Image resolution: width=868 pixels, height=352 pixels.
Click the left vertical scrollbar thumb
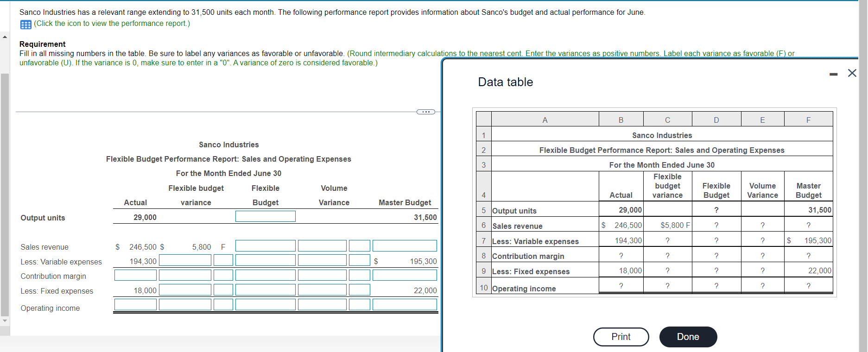pyautogui.click(x=5, y=195)
